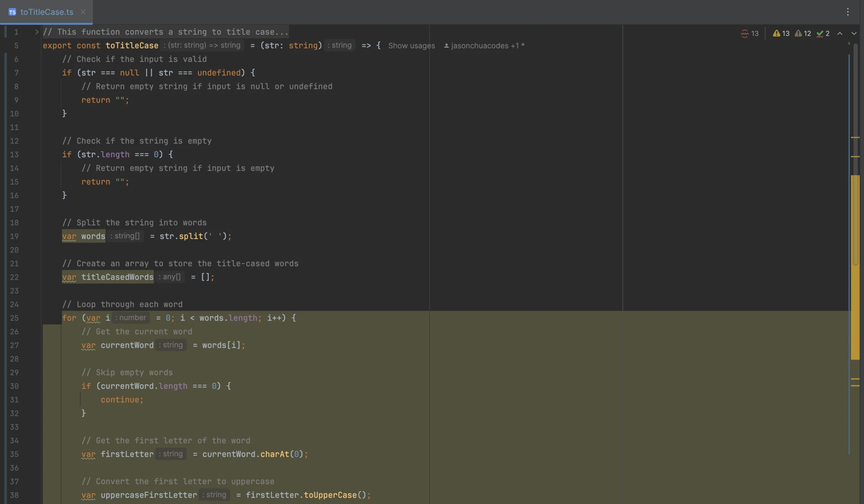This screenshot has height=504, width=864.
Task: Click the ': number' inlay hint in the for loop
Action: [131, 318]
